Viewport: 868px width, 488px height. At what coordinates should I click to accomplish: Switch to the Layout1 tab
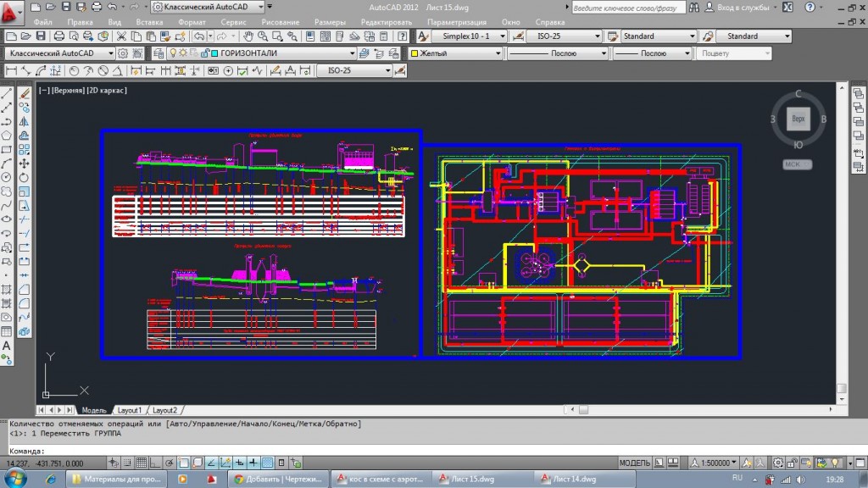(130, 411)
